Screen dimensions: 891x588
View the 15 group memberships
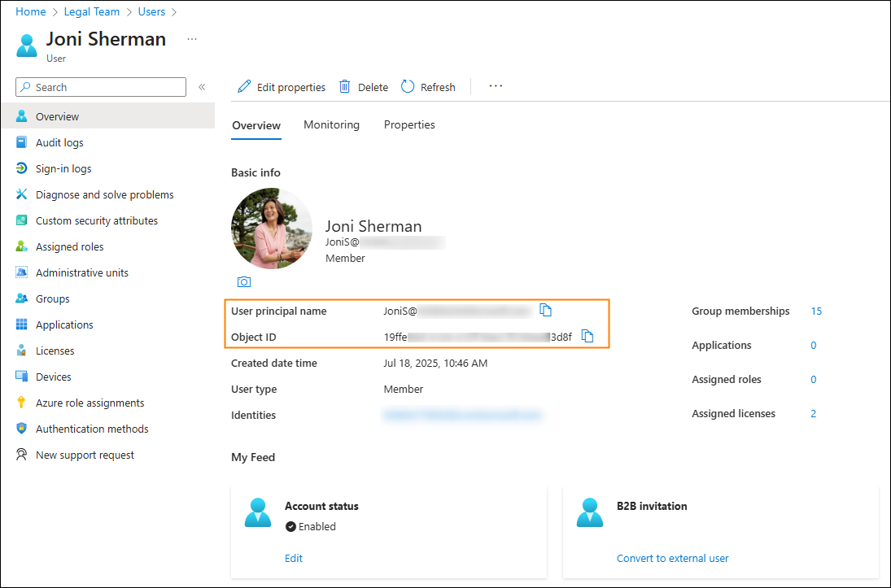816,311
